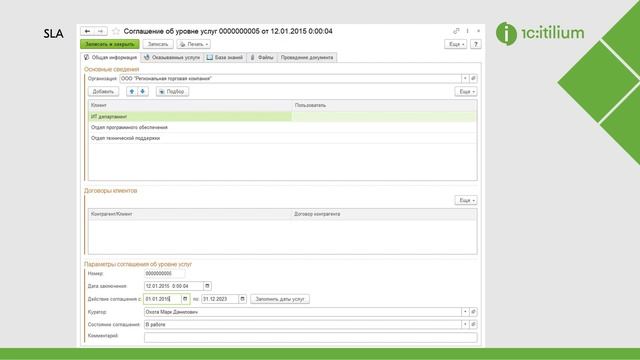Expand the Состояние соглашения dropdown arrow
This screenshot has width=640, height=360.
tap(465, 324)
